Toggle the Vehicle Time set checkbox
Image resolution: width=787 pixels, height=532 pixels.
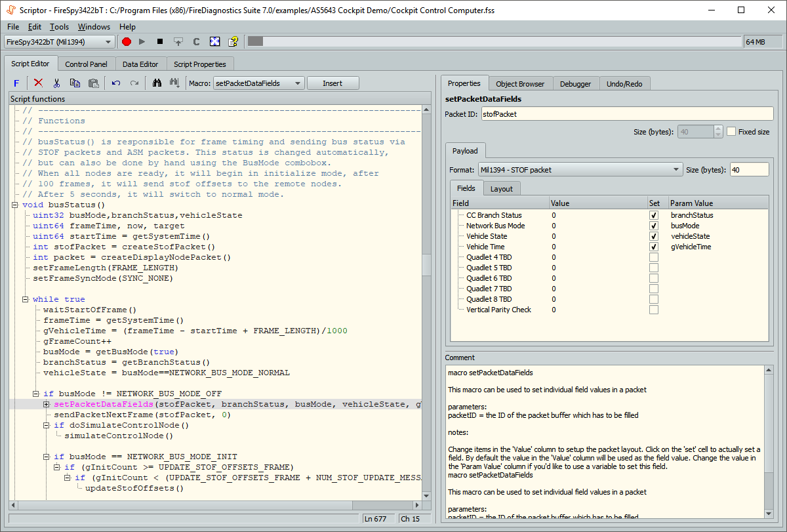[654, 247]
